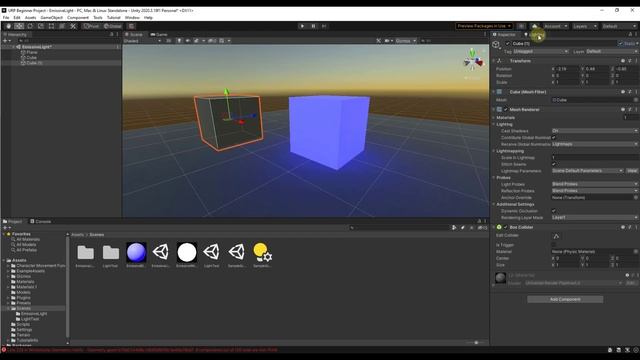This screenshot has height=360, width=640.
Task: Toggle the Box Collider enabled checkbox
Action: click(505, 227)
